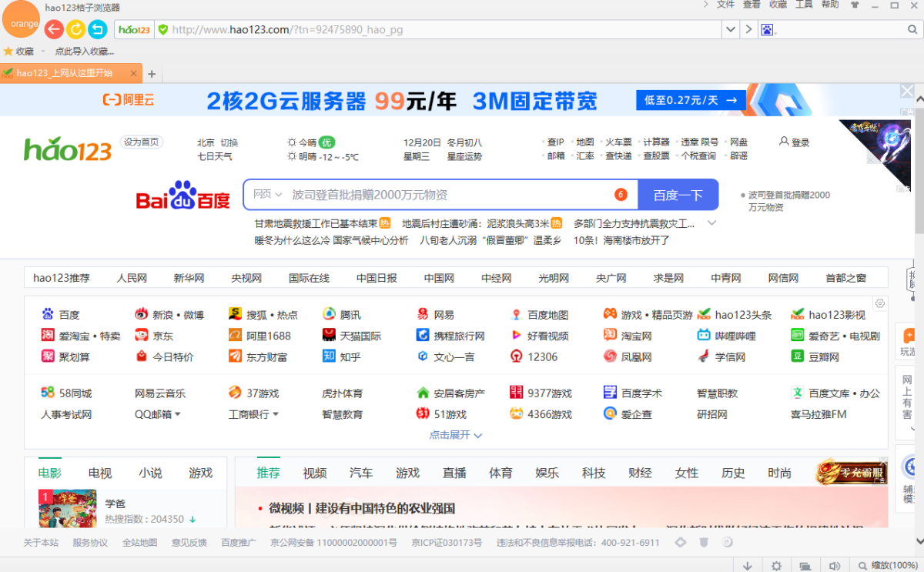Click the teal home icon in the toolbar
Viewport: 924px width, 572px height.
(x=97, y=29)
